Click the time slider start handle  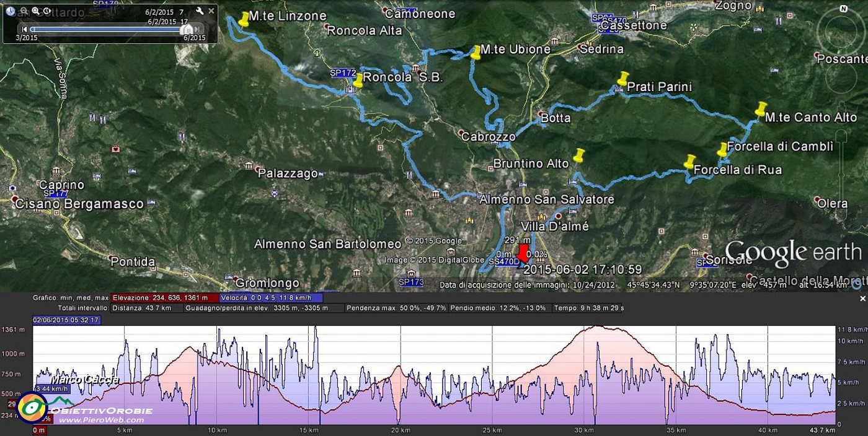(x=32, y=29)
